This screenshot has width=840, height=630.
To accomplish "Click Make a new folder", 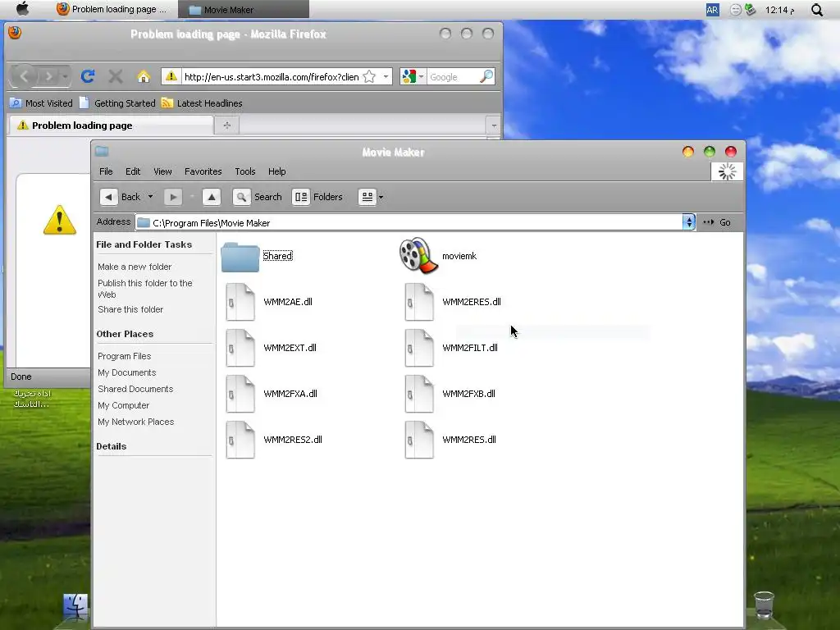I will coord(135,267).
